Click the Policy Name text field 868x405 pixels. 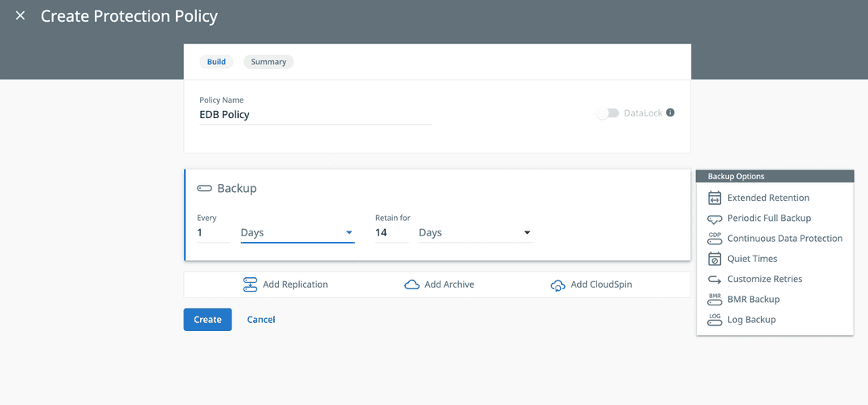(x=315, y=115)
